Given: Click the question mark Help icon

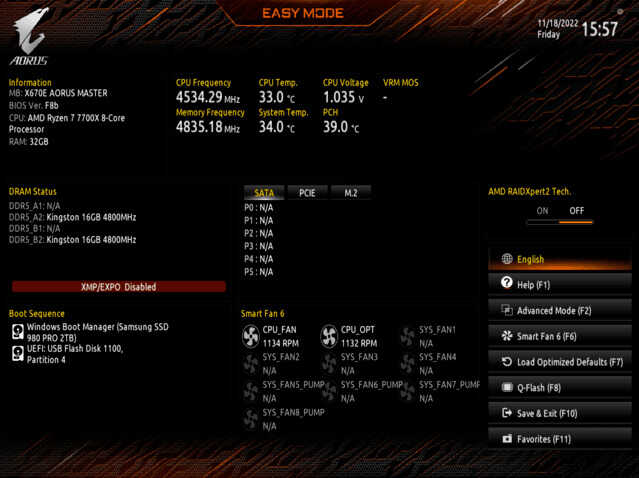Looking at the screenshot, I should point(507,283).
